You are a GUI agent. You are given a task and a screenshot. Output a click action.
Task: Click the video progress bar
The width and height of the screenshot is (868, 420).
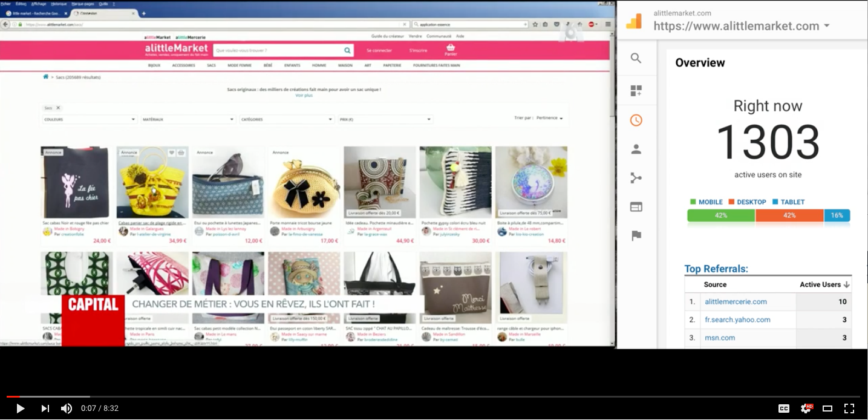click(433, 396)
